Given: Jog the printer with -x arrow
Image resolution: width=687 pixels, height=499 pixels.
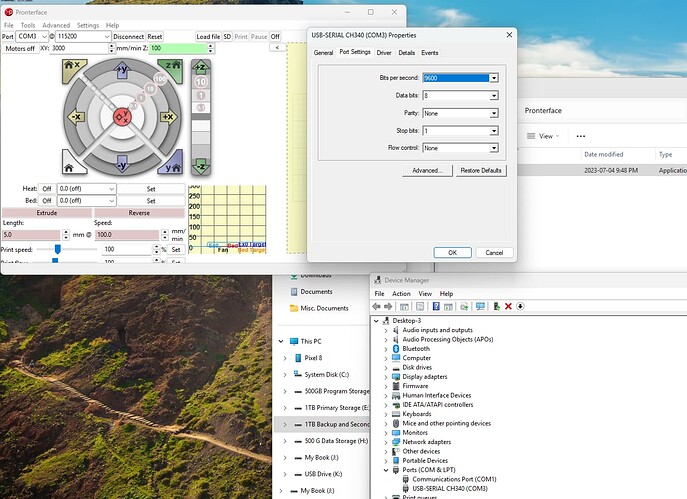Looking at the screenshot, I should point(75,117).
